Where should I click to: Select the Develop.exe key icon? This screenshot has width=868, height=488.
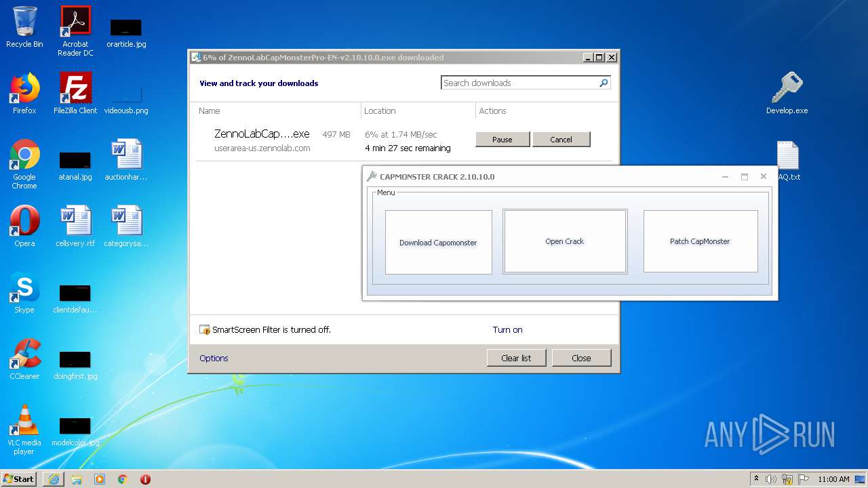point(787,94)
